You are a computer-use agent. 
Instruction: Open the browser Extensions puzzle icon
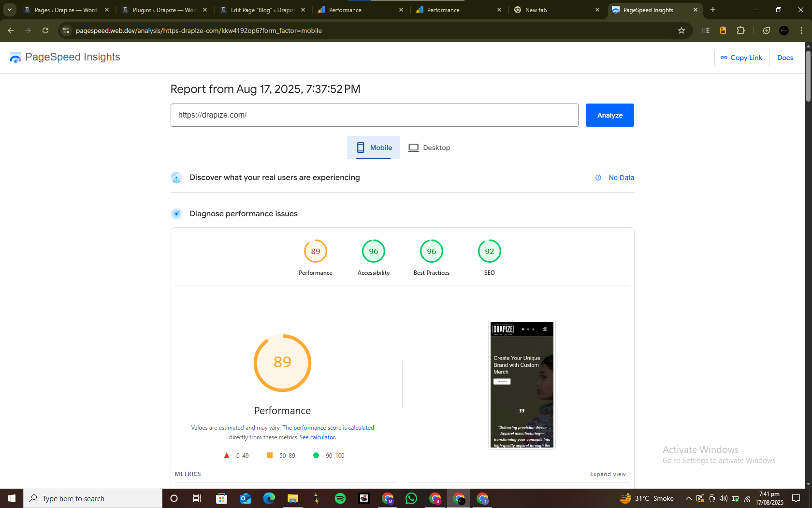click(x=740, y=30)
